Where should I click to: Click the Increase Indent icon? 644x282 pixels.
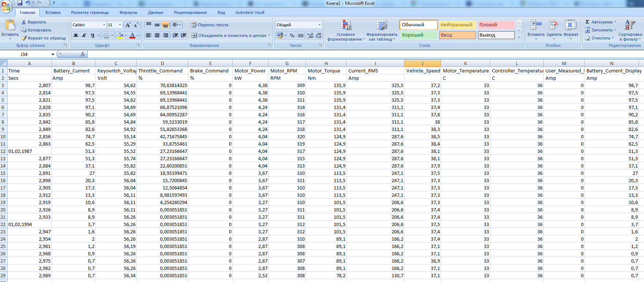183,35
